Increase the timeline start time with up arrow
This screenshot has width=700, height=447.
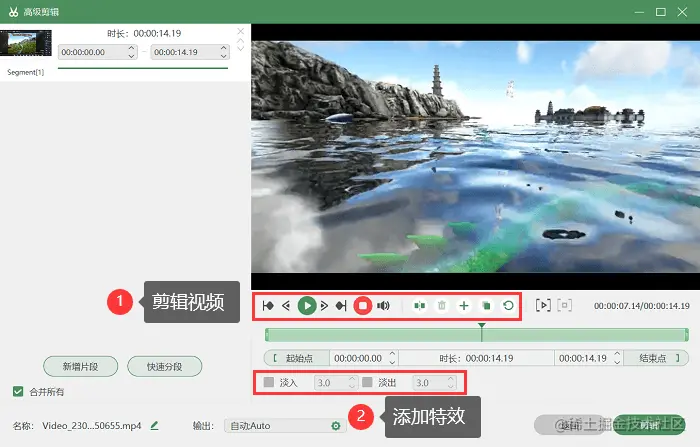[392, 354]
